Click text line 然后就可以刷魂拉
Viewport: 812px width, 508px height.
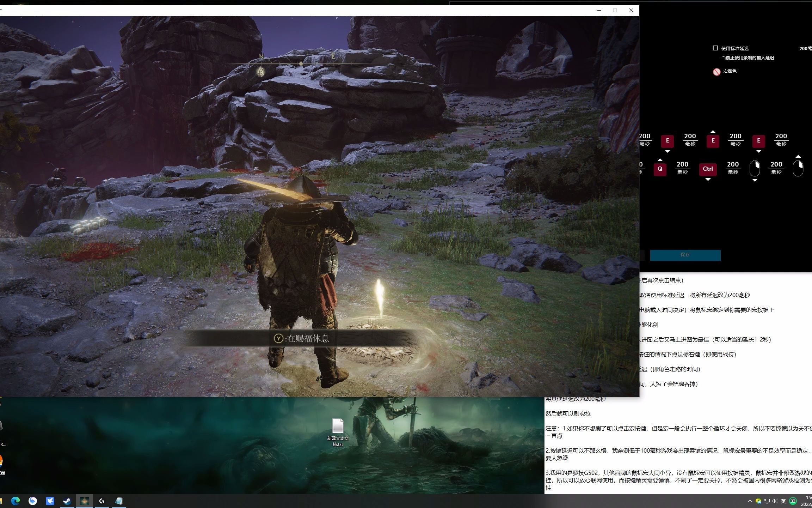(x=568, y=413)
